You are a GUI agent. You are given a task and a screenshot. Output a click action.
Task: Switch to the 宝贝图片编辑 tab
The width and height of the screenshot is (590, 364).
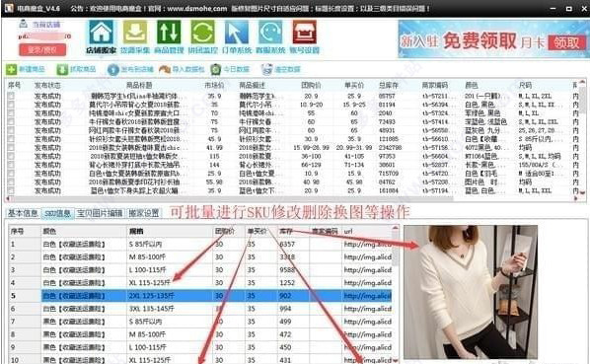100,213
